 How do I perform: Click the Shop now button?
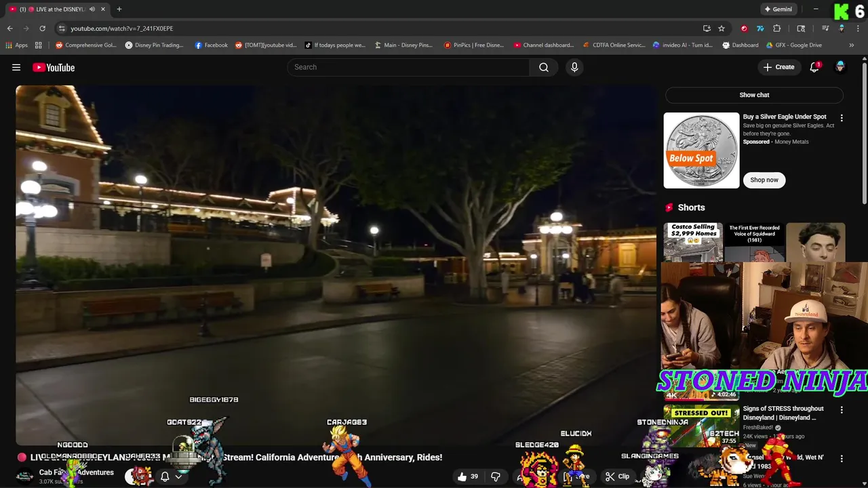click(764, 180)
